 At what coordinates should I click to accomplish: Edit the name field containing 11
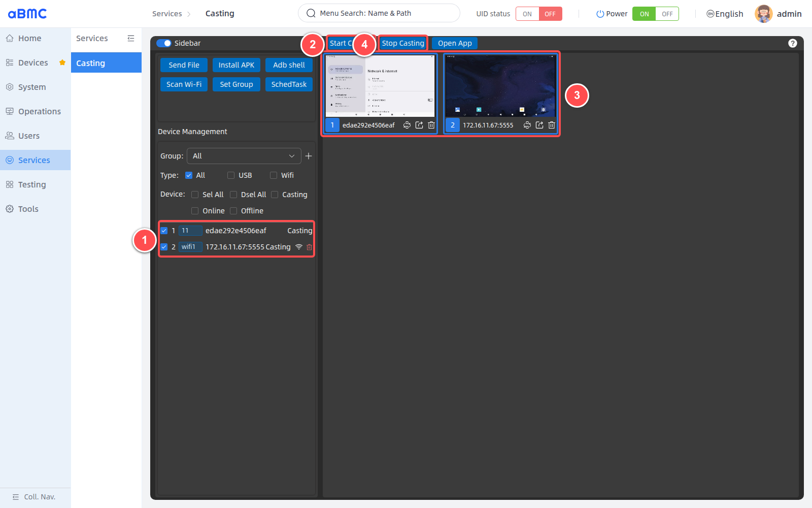click(190, 231)
